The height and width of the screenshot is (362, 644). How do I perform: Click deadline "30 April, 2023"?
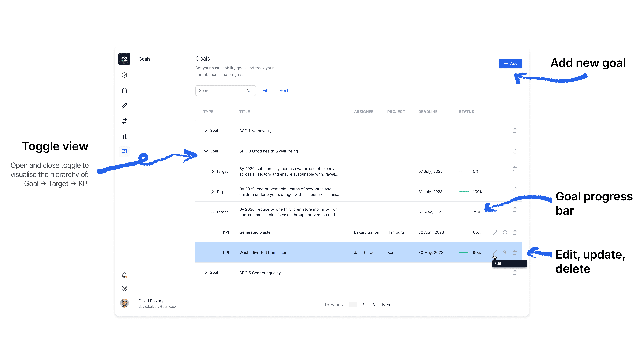click(431, 232)
